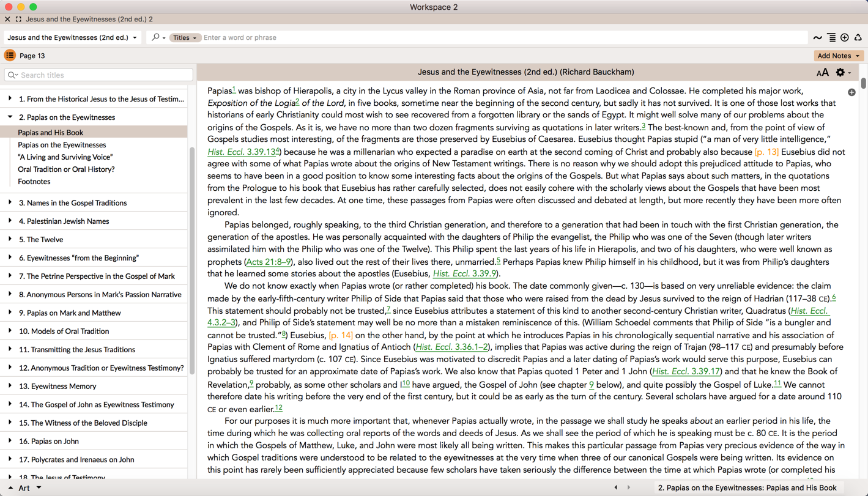Close the Jesus and the Eyewitnesses tab
This screenshot has width=868, height=496.
click(7, 20)
